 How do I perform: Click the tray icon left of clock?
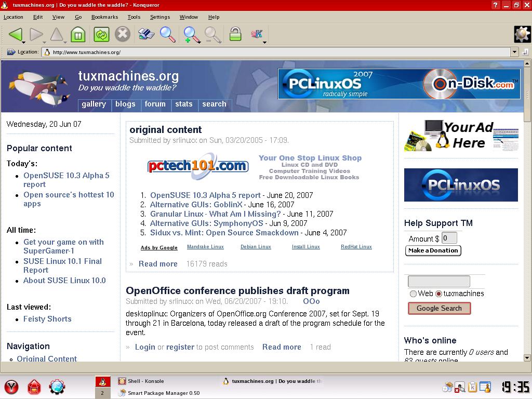(x=486, y=387)
